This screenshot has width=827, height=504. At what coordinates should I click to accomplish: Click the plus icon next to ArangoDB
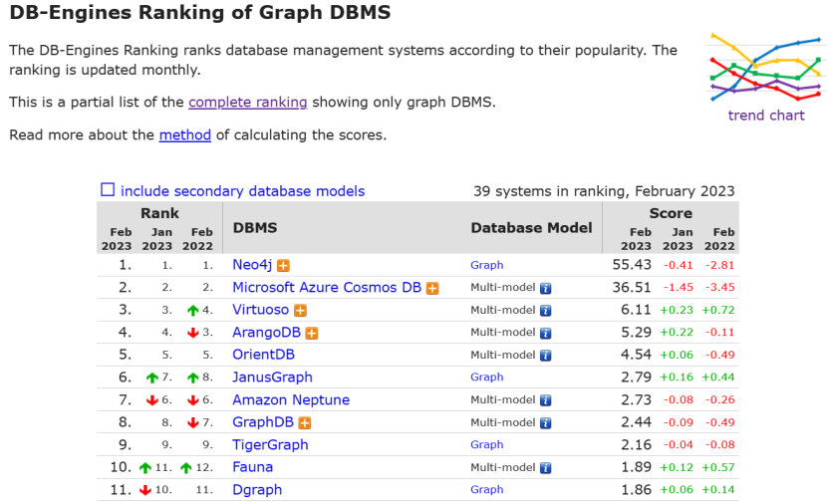pos(312,334)
